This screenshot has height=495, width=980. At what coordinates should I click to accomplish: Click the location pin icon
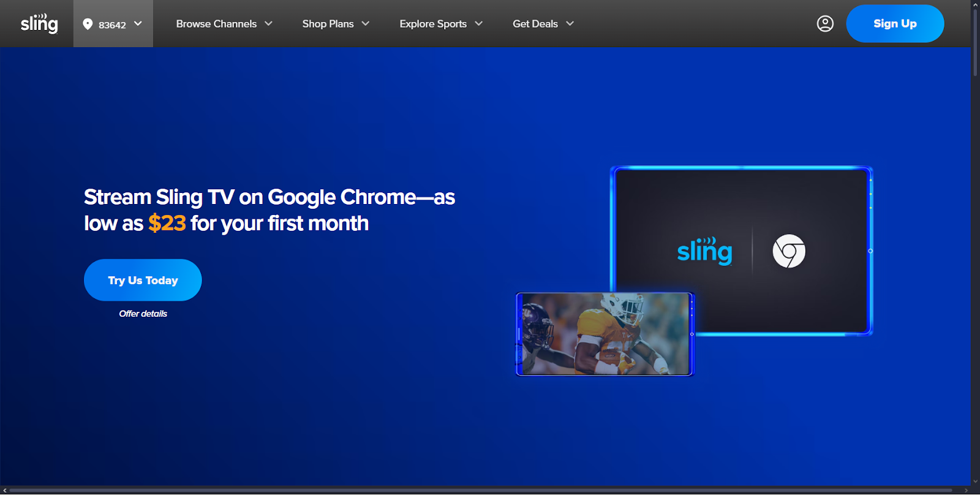point(88,24)
